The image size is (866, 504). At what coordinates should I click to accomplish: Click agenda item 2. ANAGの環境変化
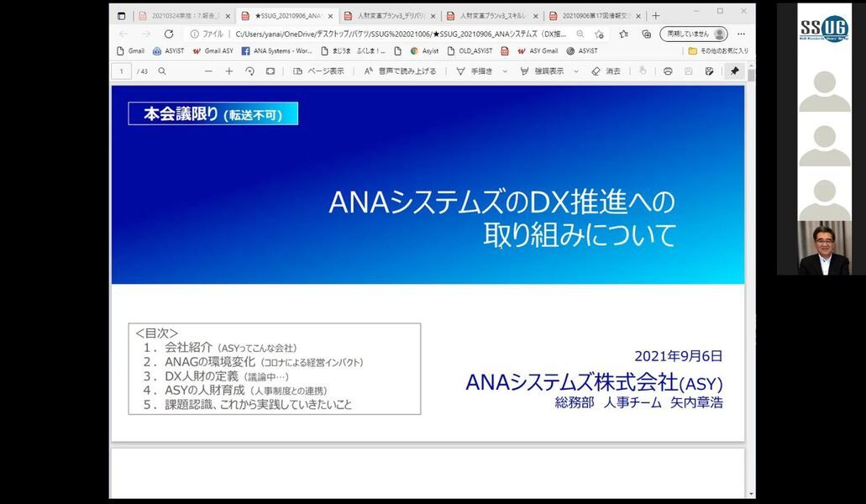point(253,362)
